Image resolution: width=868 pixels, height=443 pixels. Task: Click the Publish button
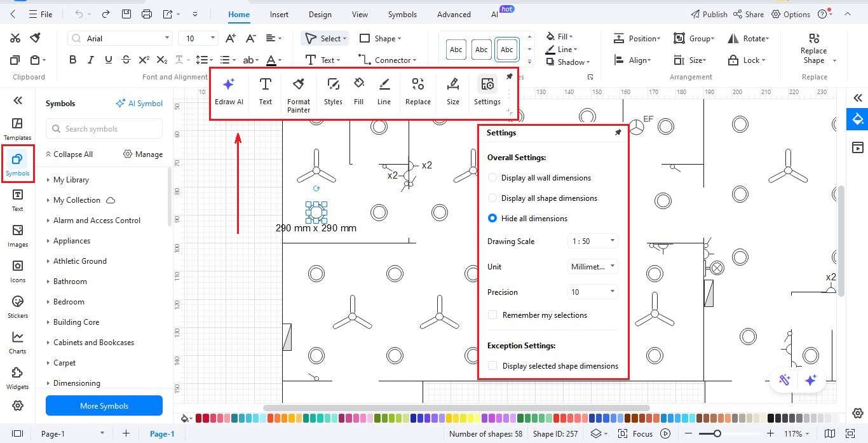(x=709, y=14)
